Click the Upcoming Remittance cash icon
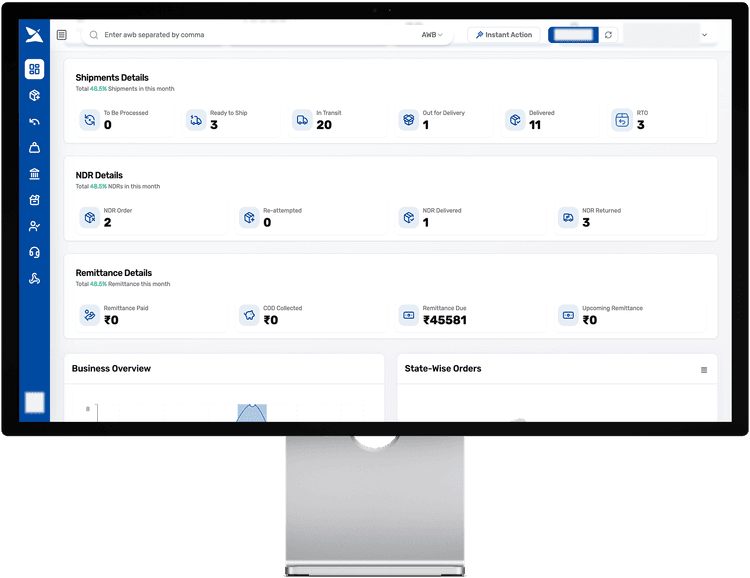 tap(568, 315)
